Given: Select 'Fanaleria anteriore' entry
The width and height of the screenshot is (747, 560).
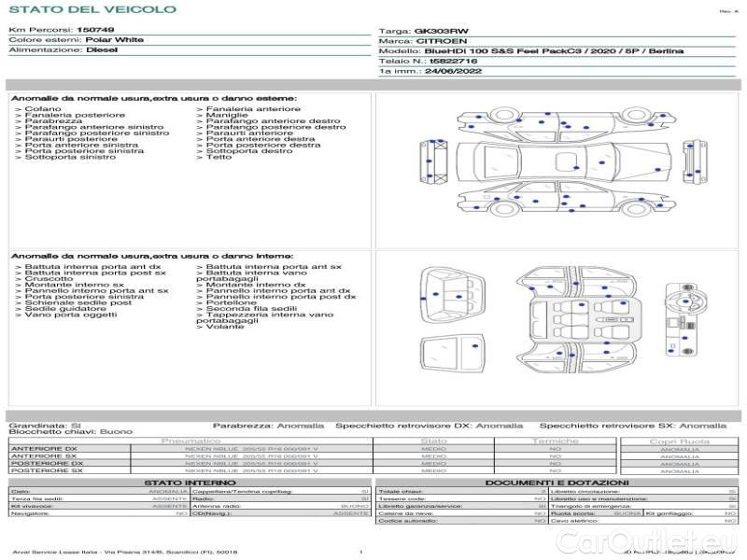Looking at the screenshot, I should [x=253, y=109].
